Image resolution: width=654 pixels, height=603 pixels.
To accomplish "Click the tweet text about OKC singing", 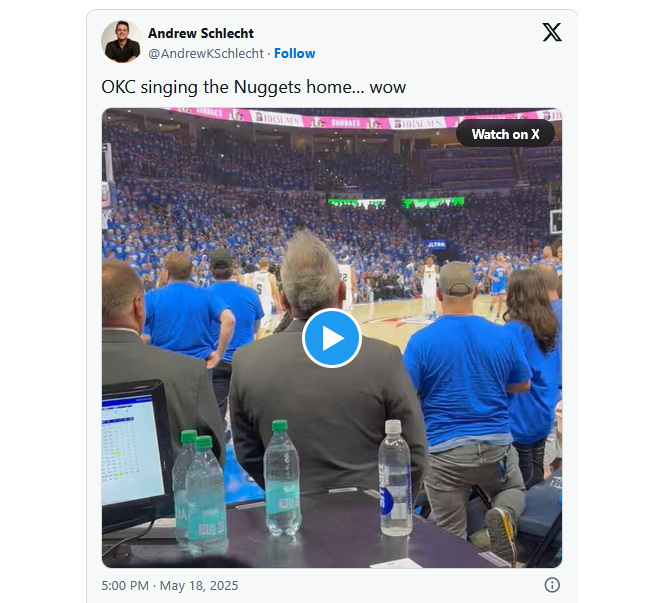I will [253, 87].
